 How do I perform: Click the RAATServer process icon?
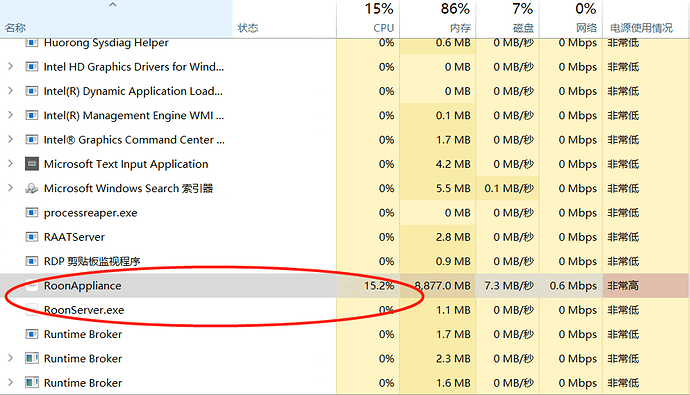32,237
